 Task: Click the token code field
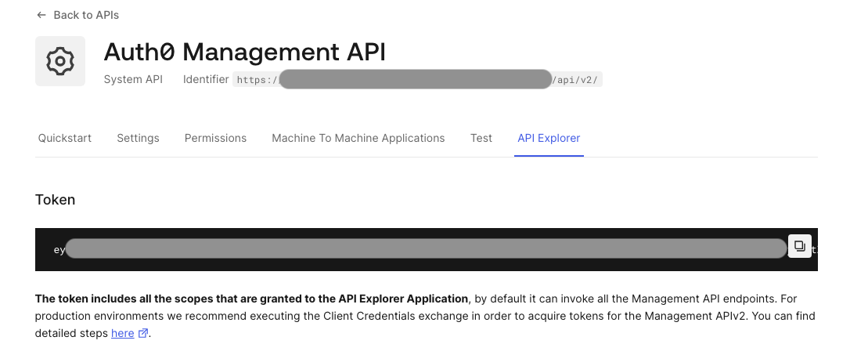pyautogui.click(x=427, y=250)
